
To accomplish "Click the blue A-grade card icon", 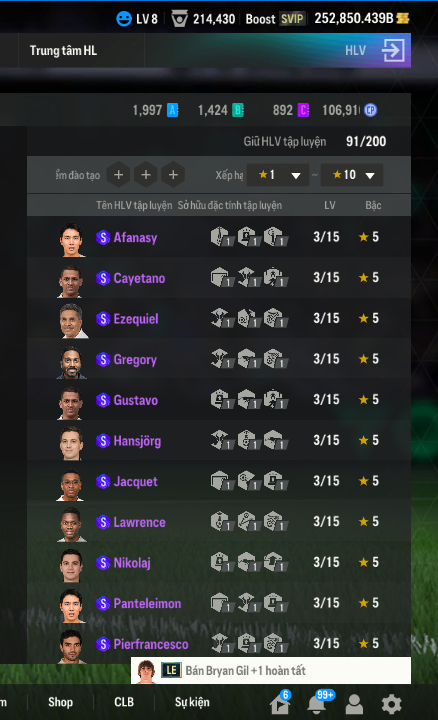I will pyautogui.click(x=173, y=110).
